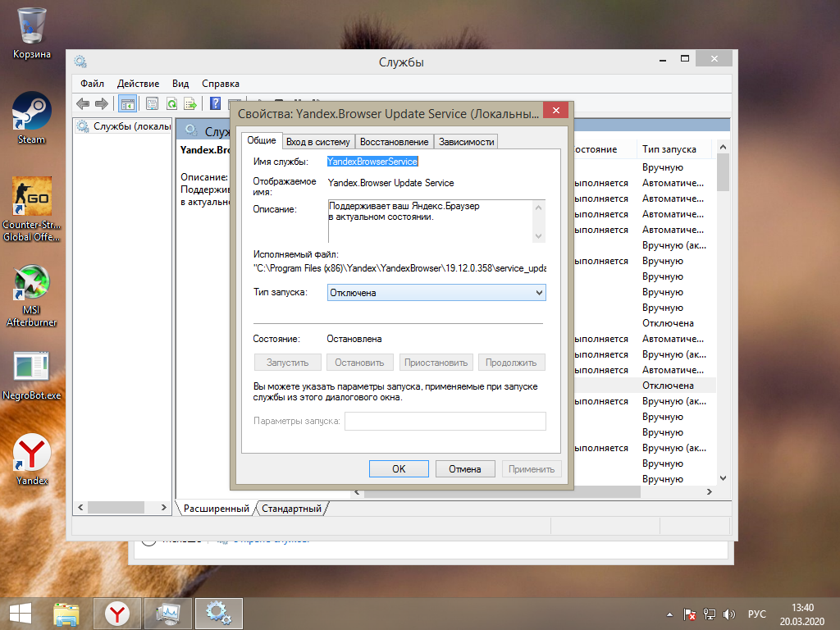Screen dimensions: 840x630
Task: Click the Тип запуска column header
Action: coord(674,149)
